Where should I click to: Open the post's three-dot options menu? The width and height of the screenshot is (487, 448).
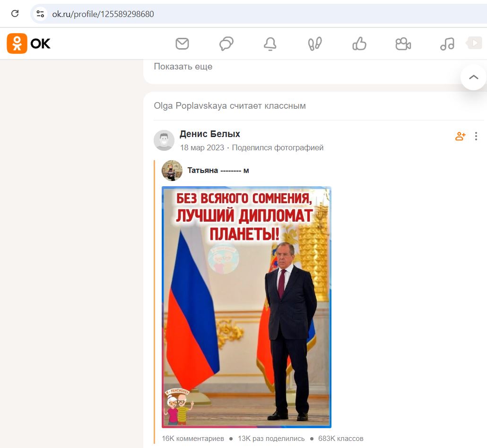tap(476, 136)
